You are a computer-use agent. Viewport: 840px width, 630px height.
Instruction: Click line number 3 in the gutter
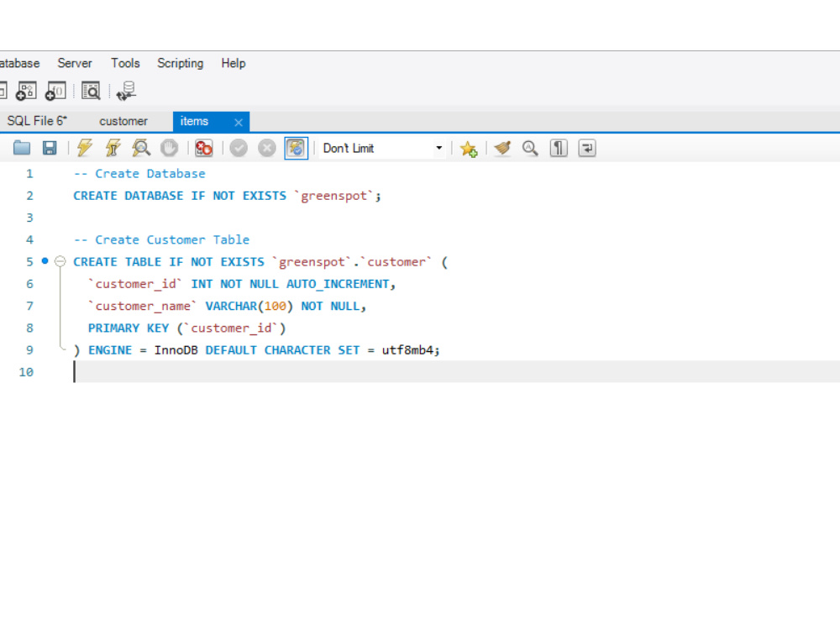click(x=29, y=218)
